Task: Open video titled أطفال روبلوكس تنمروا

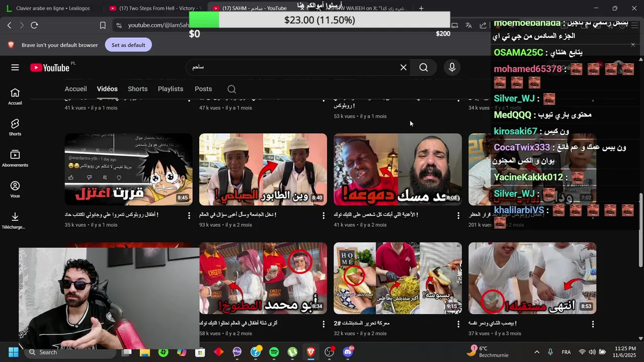Action: click(112, 215)
